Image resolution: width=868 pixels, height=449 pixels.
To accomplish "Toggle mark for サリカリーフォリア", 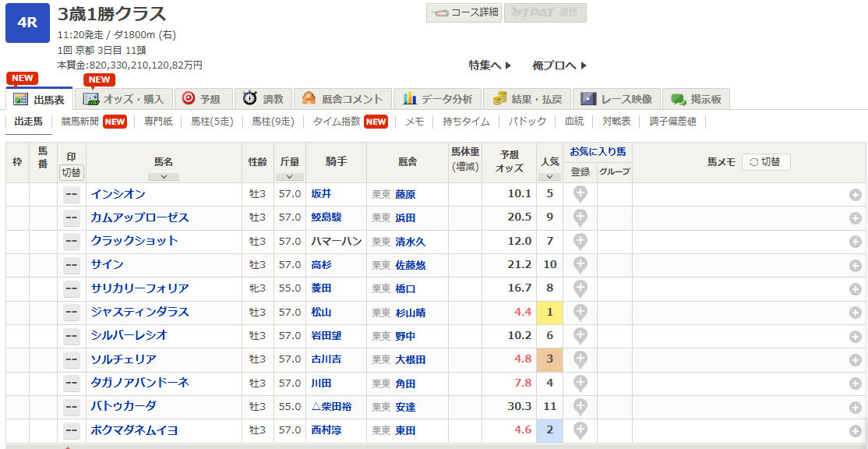I will (72, 289).
